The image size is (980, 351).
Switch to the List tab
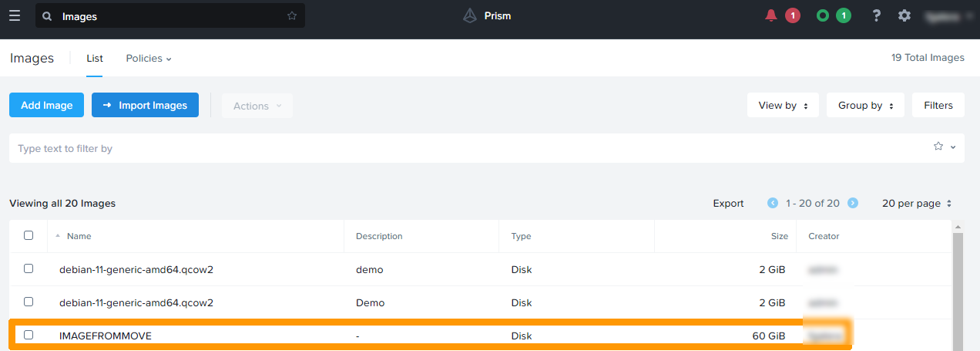tap(95, 59)
